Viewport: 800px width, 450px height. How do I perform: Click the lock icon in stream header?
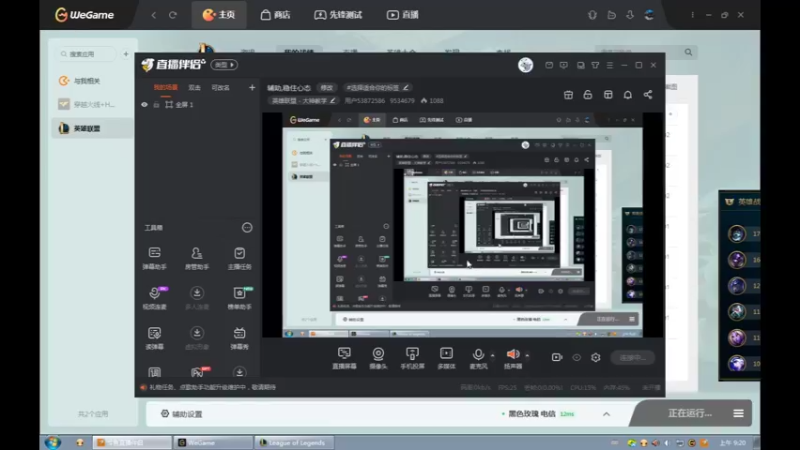588,95
